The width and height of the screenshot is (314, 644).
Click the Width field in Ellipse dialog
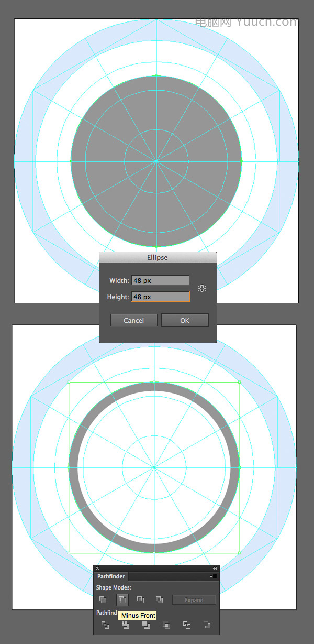tap(160, 280)
